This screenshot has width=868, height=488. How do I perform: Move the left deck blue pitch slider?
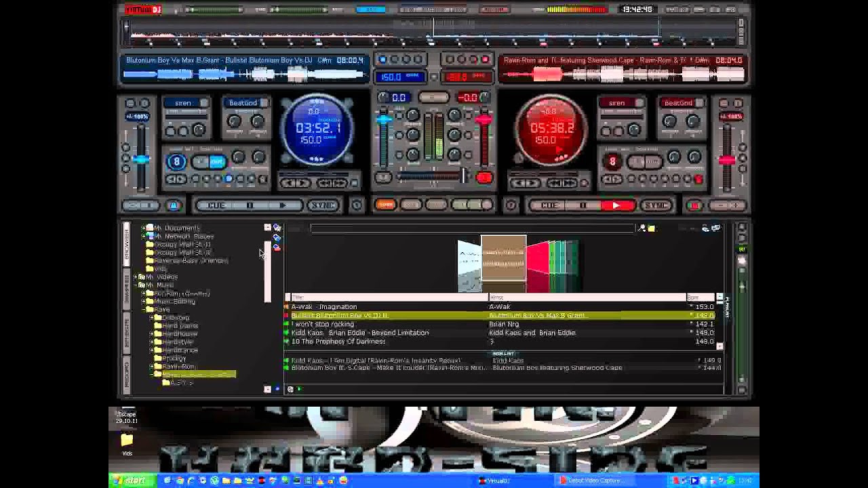tap(140, 159)
